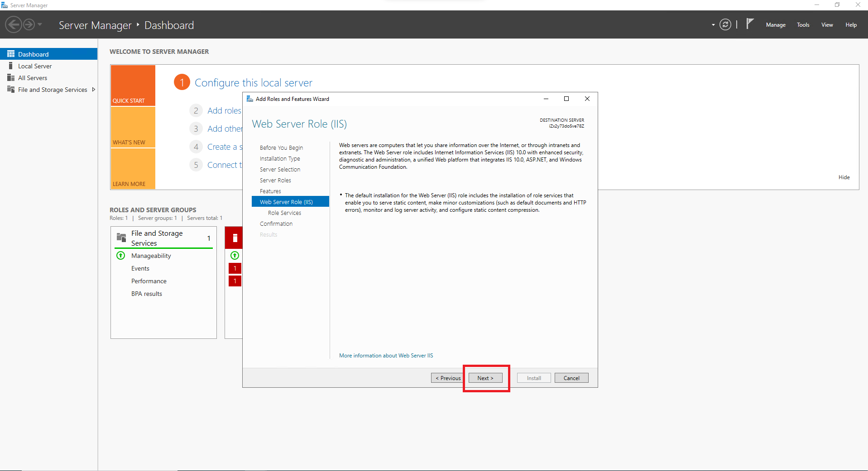Click Events in File and Storage tile
Viewport: 868px width, 471px height.
pos(140,268)
